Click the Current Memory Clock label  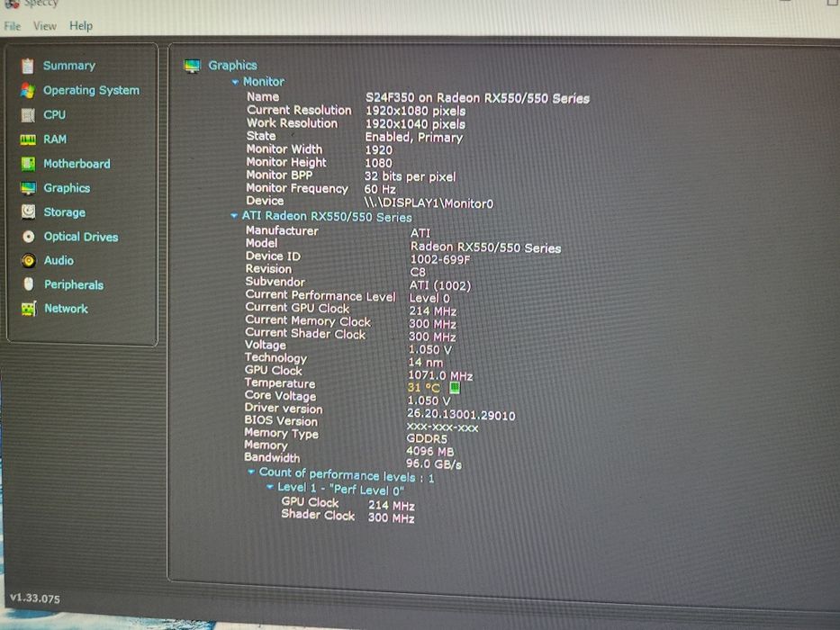[x=308, y=321]
